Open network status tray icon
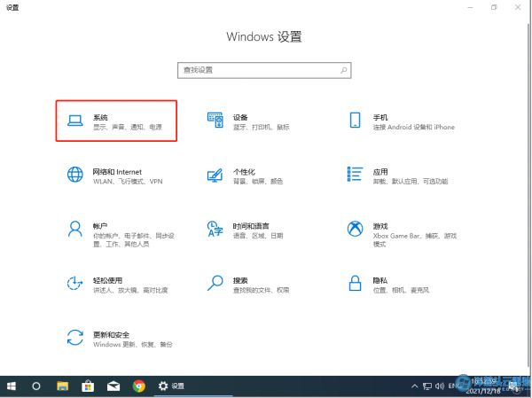 (x=427, y=386)
